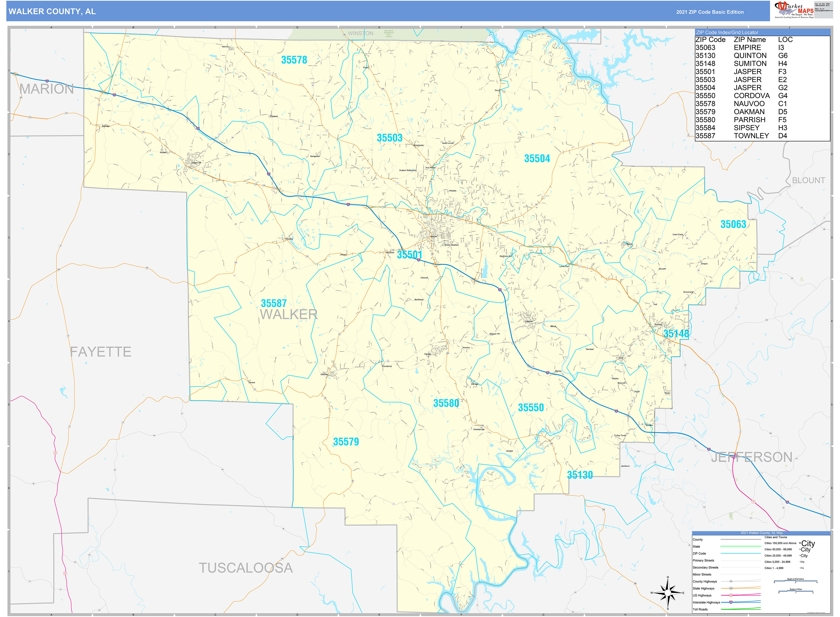Click the compass rose icon
Screen dimensions: 840x617
tap(667, 592)
